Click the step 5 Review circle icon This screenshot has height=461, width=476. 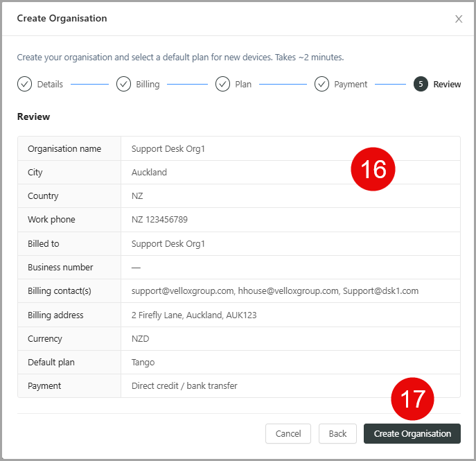[x=421, y=84]
